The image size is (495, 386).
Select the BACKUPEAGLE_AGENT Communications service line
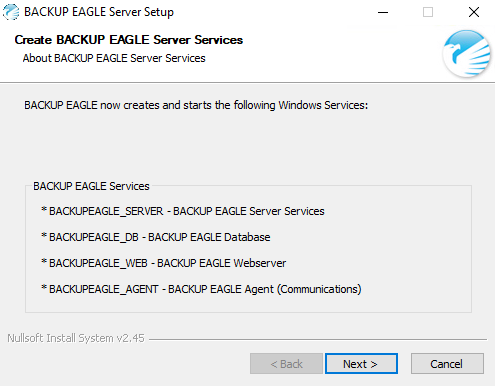[x=201, y=289]
